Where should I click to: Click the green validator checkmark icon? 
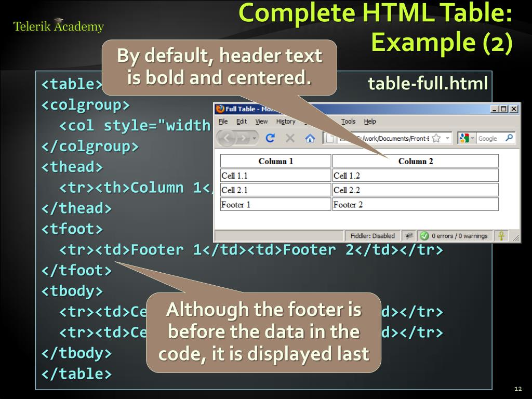[x=424, y=236]
